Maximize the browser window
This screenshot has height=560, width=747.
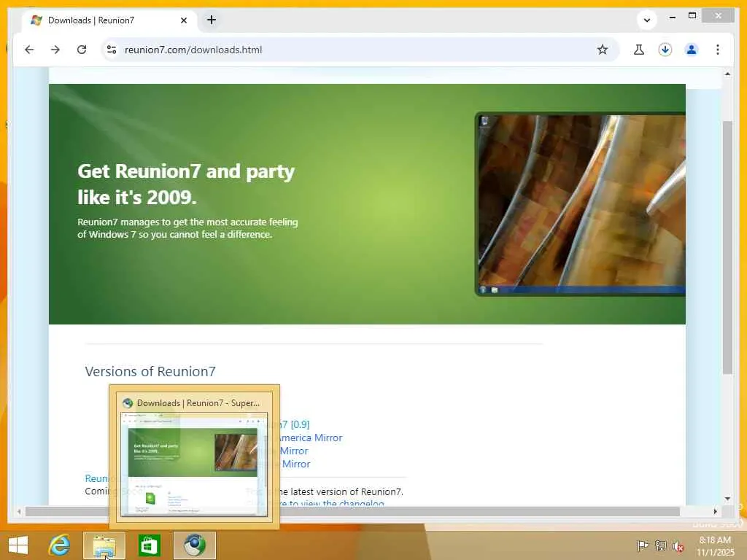tap(692, 16)
